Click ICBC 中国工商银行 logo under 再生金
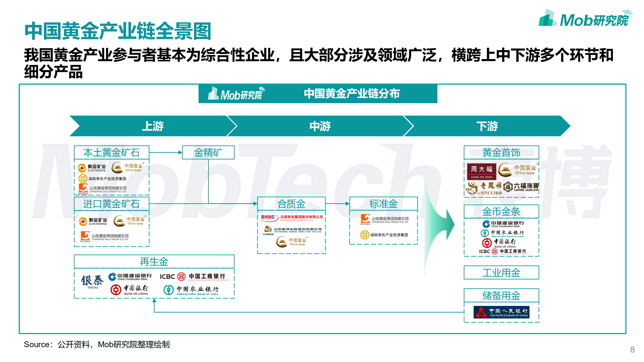644x362 pixels. [x=194, y=276]
